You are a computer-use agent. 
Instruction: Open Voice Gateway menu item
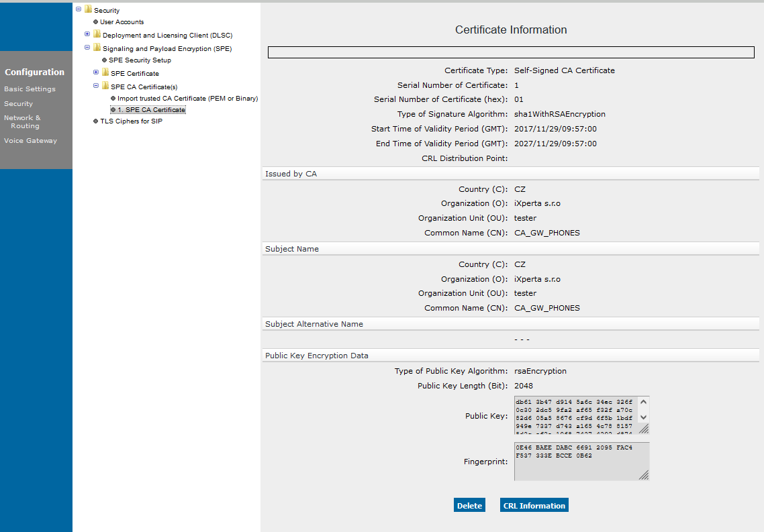click(30, 141)
